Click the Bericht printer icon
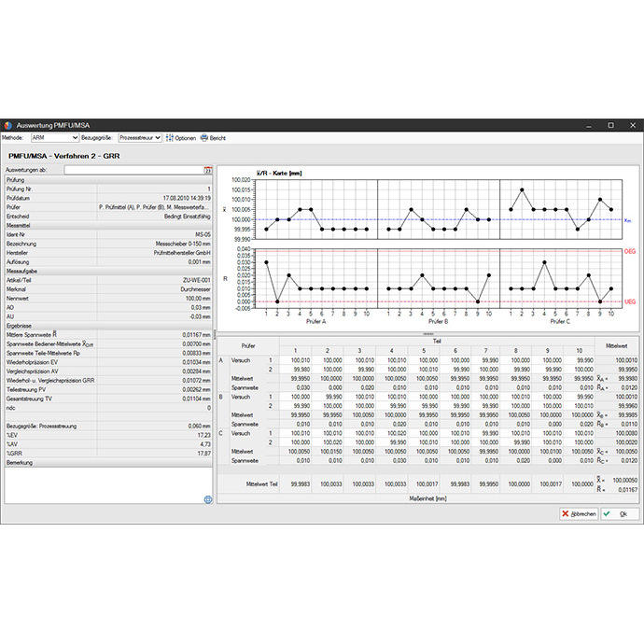Image resolution: width=644 pixels, height=644 pixels. click(x=204, y=138)
